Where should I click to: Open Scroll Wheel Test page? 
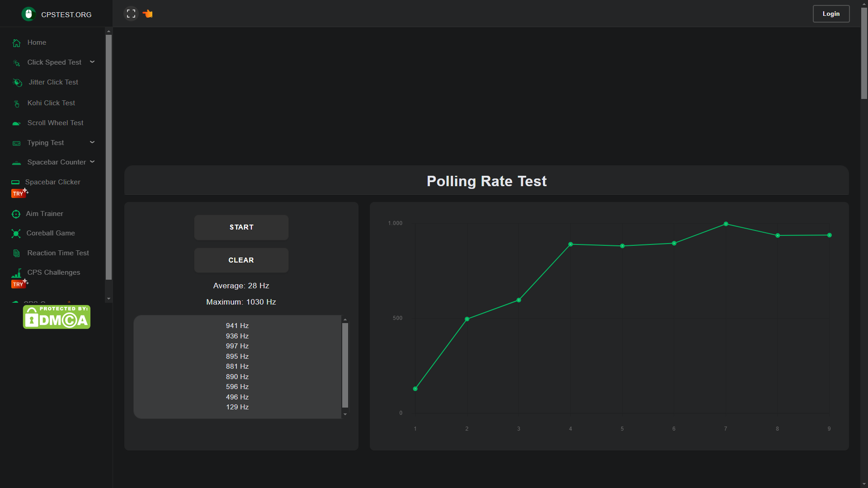click(55, 123)
